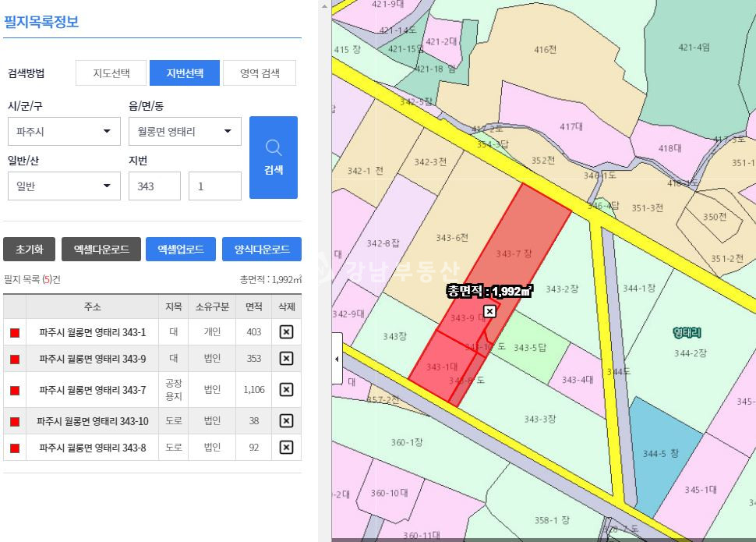Click the address 파주시 월롱면 영태리 343-9
756x542 pixels.
click(93, 359)
